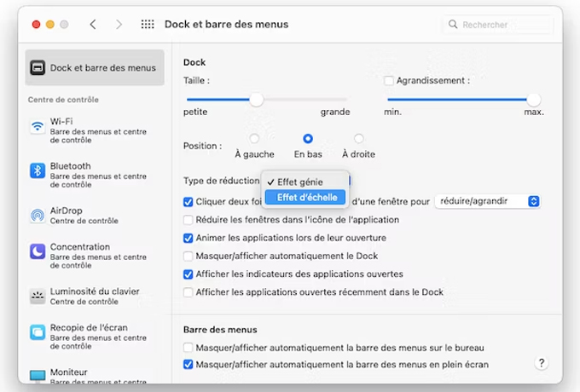Click the Recopie de l'écran icon
This screenshot has height=392, width=580.
(x=38, y=332)
